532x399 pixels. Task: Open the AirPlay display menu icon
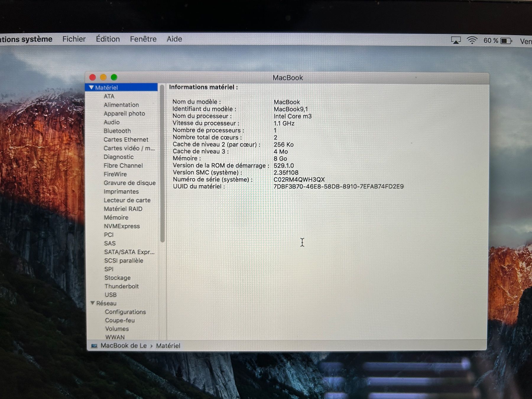coord(455,40)
